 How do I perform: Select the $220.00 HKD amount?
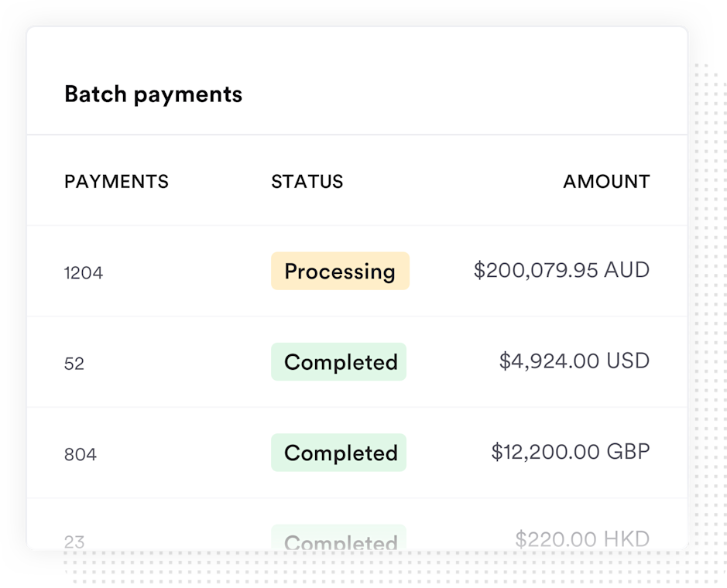click(x=582, y=539)
